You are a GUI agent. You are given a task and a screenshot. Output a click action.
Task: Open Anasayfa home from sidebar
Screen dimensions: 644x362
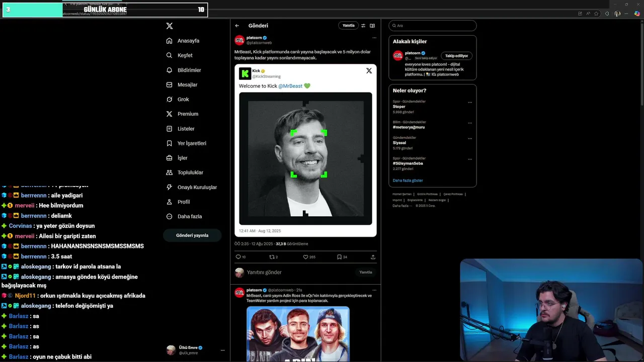[x=183, y=41]
